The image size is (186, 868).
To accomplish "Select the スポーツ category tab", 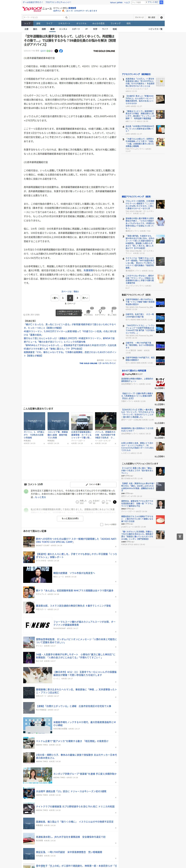I will (x=76, y=29).
